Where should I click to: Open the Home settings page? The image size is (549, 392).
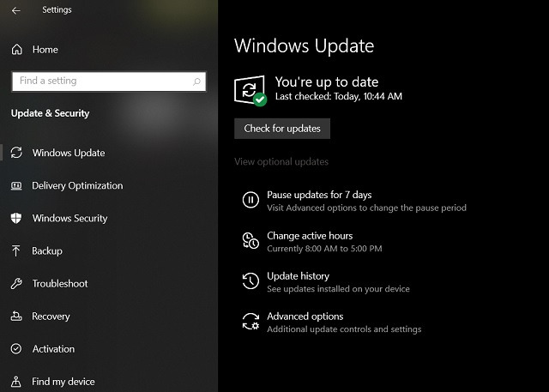[x=45, y=50]
